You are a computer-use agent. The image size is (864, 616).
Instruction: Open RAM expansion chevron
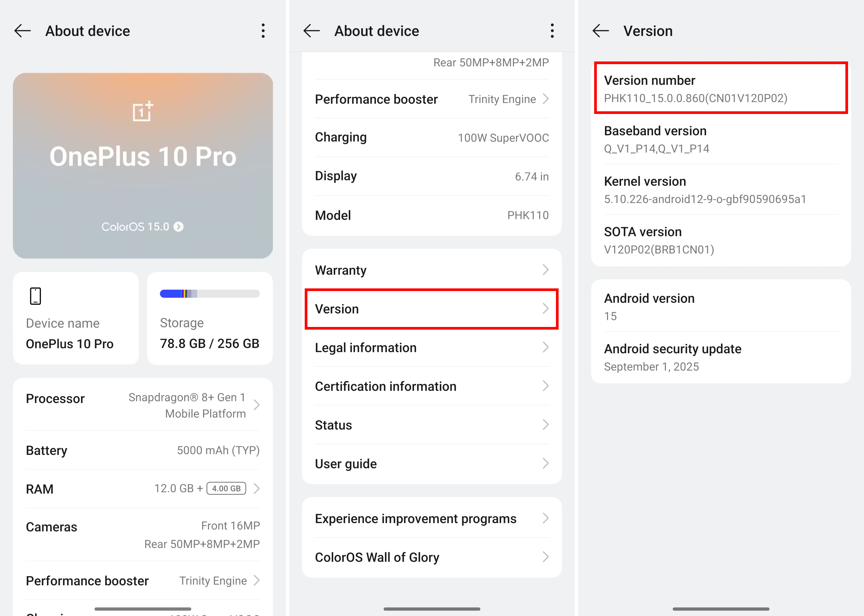click(x=256, y=489)
